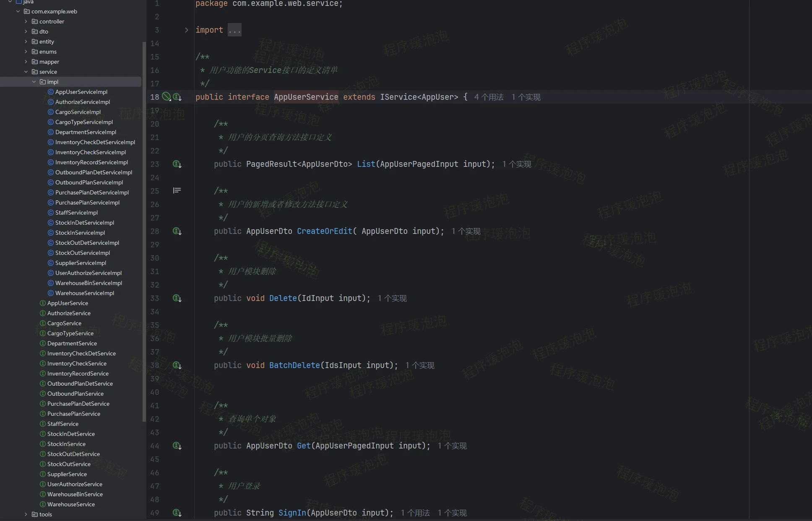
Task: Click the AppUserService interface name in the code
Action: [x=306, y=97]
